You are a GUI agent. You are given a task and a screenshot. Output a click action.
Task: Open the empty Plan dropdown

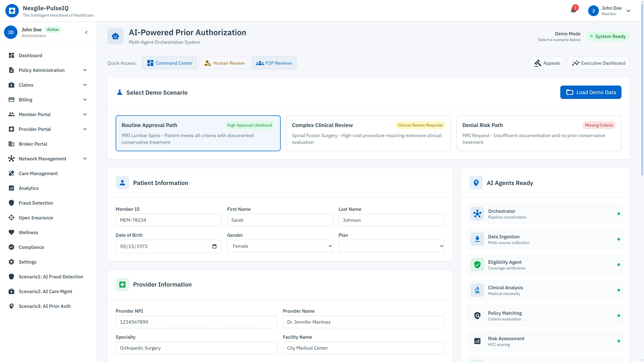(x=391, y=246)
